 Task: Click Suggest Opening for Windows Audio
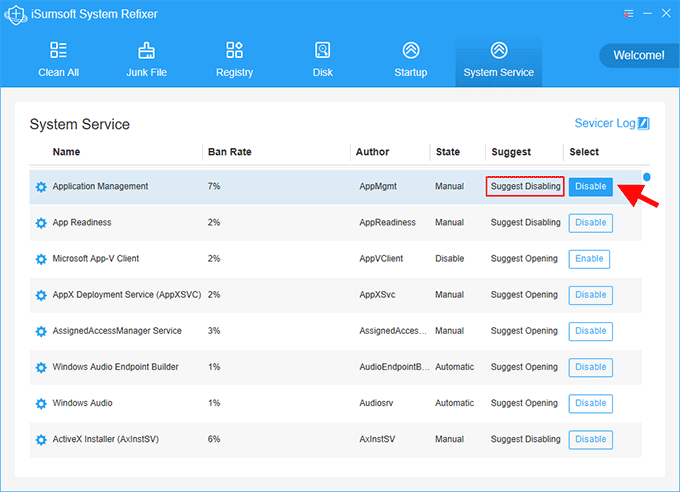tap(524, 403)
